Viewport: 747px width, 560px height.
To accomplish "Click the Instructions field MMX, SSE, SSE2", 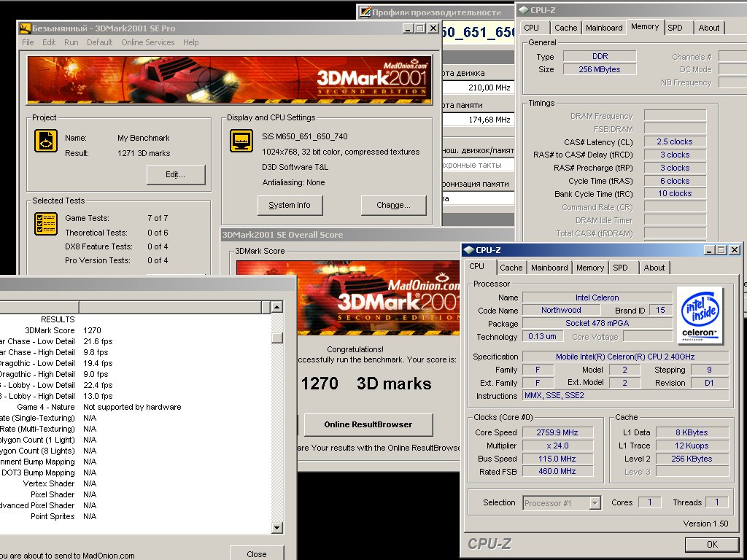I will [x=625, y=395].
